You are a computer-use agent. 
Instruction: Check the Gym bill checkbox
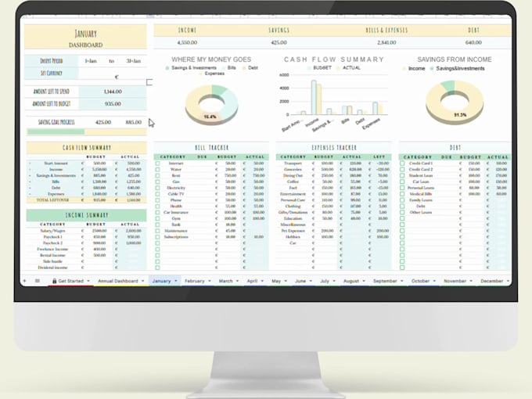click(158, 218)
